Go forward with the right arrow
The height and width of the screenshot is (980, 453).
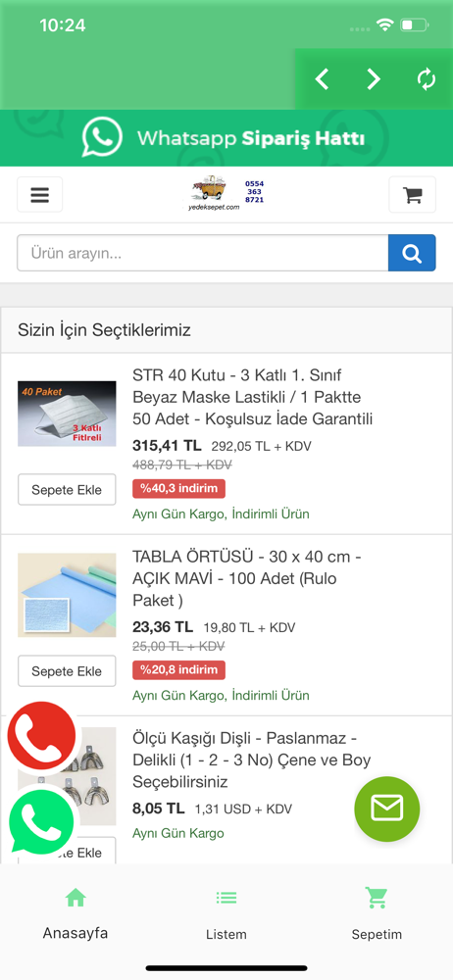[x=374, y=79]
